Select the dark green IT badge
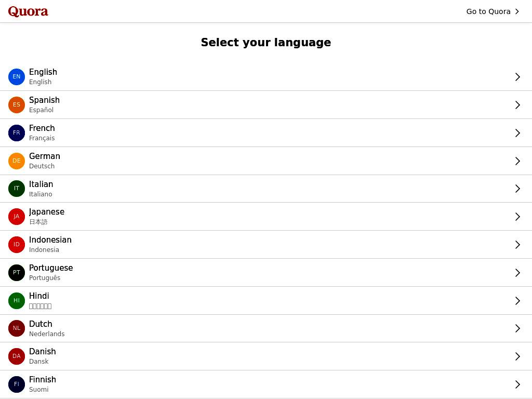 [x=16, y=189]
